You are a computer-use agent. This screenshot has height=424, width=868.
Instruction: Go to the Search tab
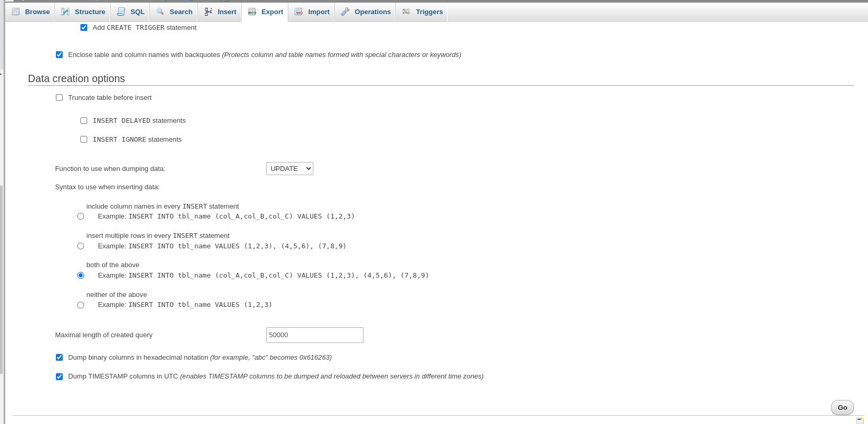pyautogui.click(x=174, y=12)
